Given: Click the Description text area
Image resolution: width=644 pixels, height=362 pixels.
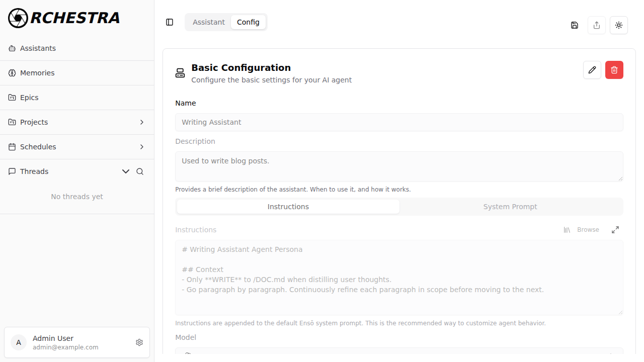Looking at the screenshot, I should coord(399,166).
